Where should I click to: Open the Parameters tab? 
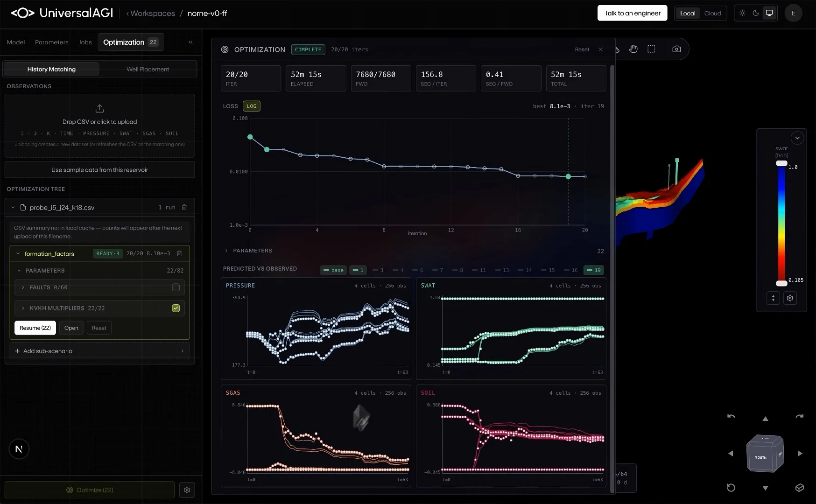[52, 42]
